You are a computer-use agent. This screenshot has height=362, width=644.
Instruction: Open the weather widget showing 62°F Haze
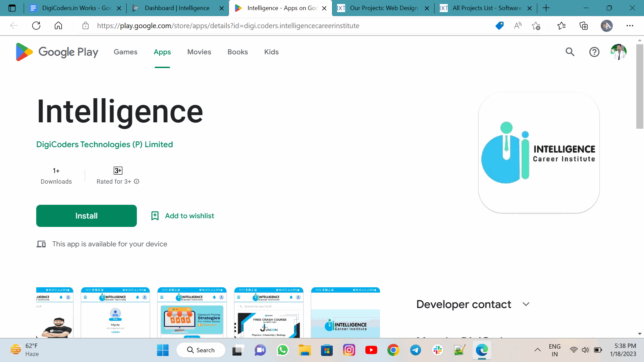[25, 350]
